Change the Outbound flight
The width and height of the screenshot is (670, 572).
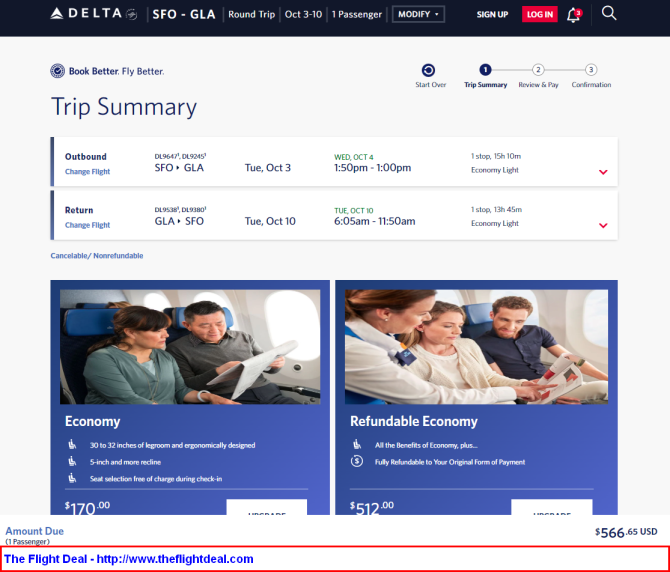[x=87, y=172]
